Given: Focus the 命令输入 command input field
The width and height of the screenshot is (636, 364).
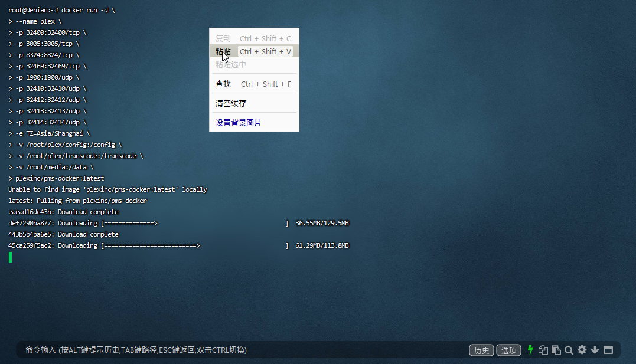Looking at the screenshot, I should (236, 350).
